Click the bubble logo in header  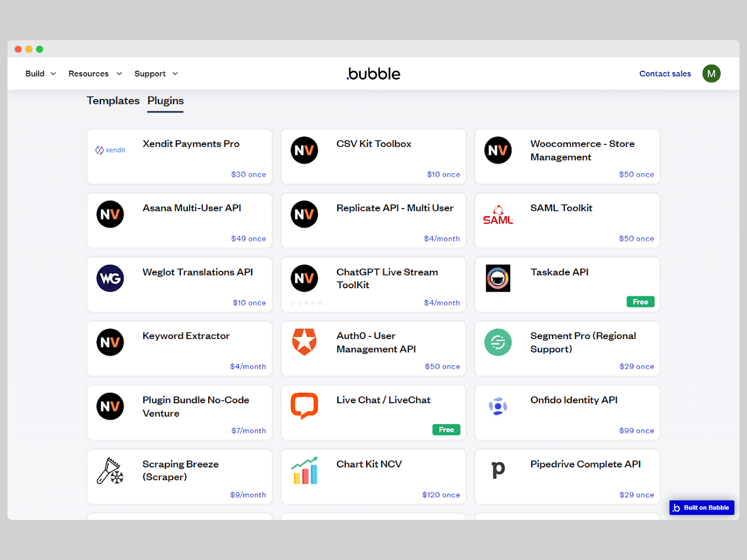coord(373,74)
